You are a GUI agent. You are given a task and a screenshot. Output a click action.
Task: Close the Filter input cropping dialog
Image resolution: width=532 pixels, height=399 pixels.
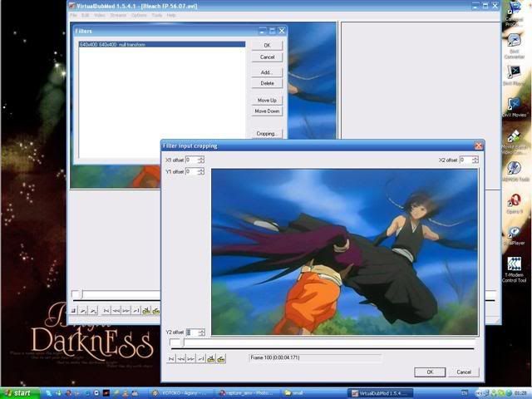pyautogui.click(x=479, y=146)
